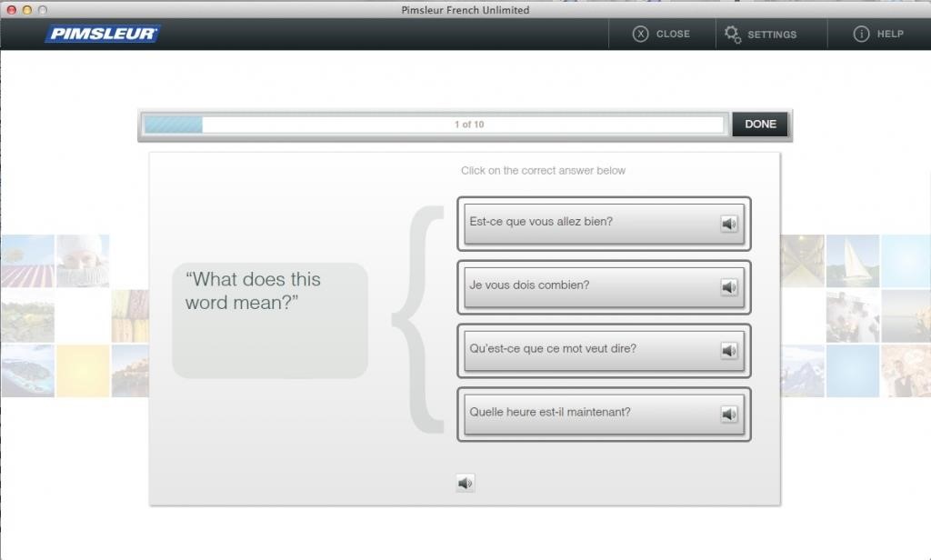This screenshot has width=931, height=560.
Task: Click the 'What does this word mean?' prompt
Action: pyautogui.click(x=270, y=321)
